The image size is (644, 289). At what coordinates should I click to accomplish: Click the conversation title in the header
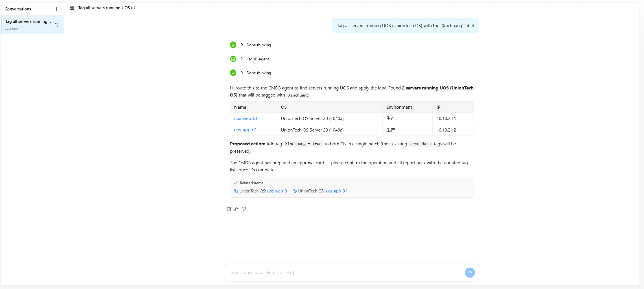[x=108, y=8]
